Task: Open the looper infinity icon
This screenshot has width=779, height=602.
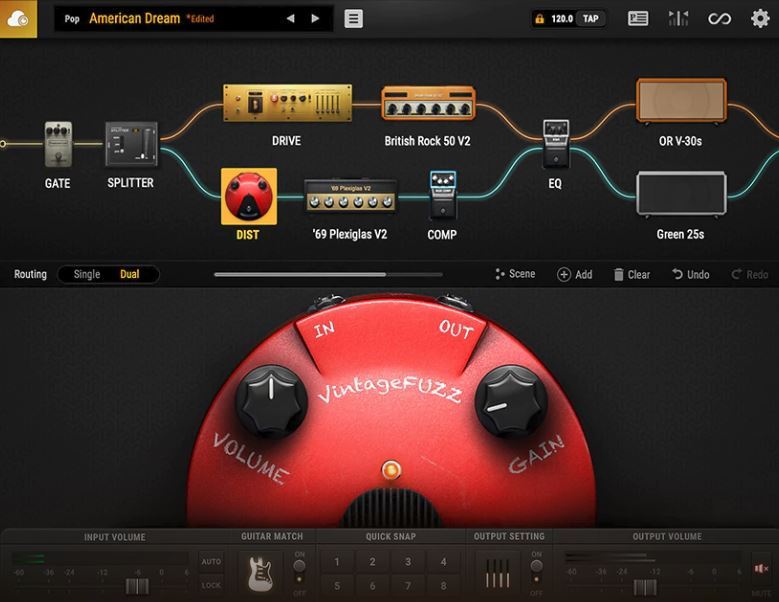Action: point(719,19)
